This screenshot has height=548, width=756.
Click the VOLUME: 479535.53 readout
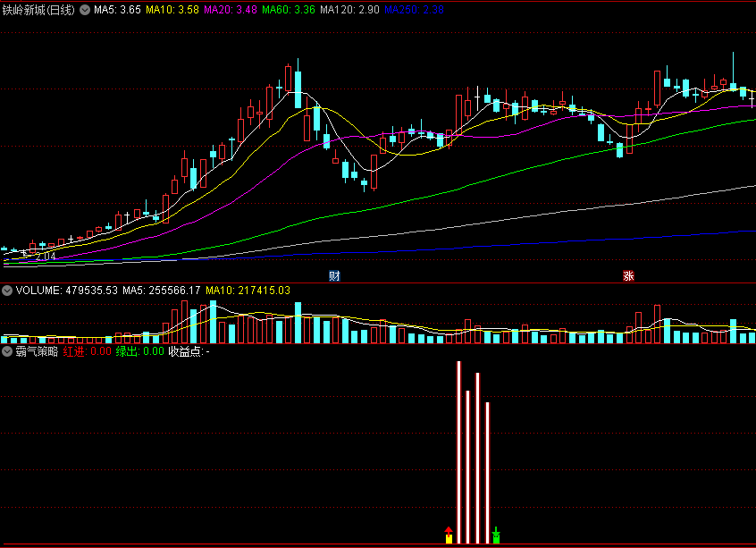tap(66, 291)
